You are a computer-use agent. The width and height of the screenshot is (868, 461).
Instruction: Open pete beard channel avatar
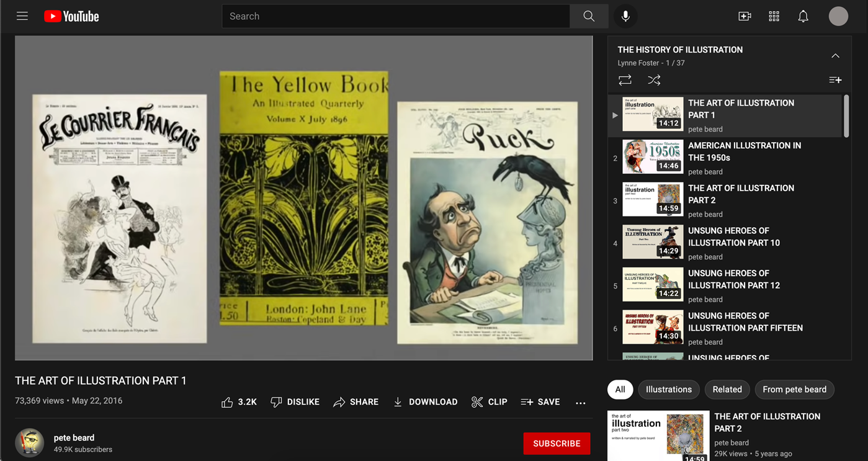click(30, 443)
